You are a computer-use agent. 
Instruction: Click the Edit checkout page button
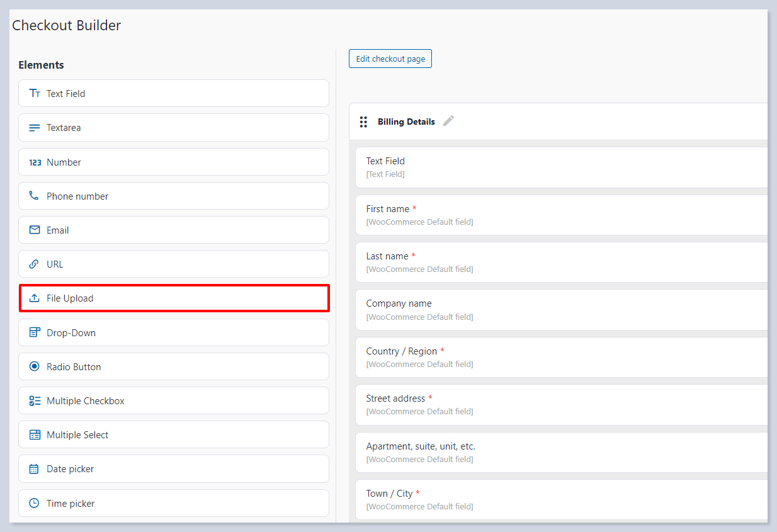390,59
